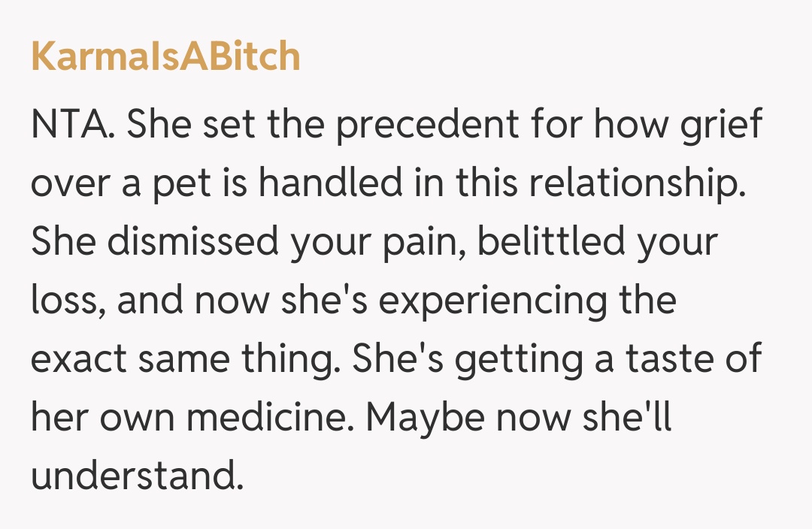Click the phrase "over a pet"

point(116,184)
